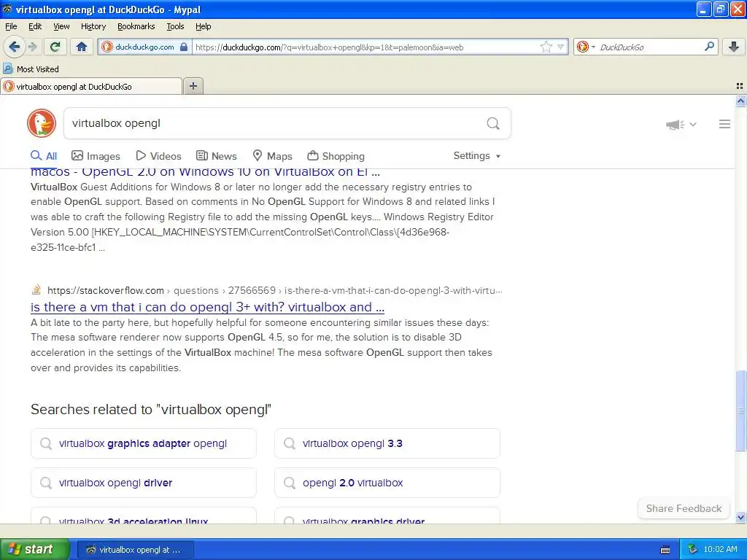Open the View menu
The image size is (747, 560).
[x=61, y=26]
